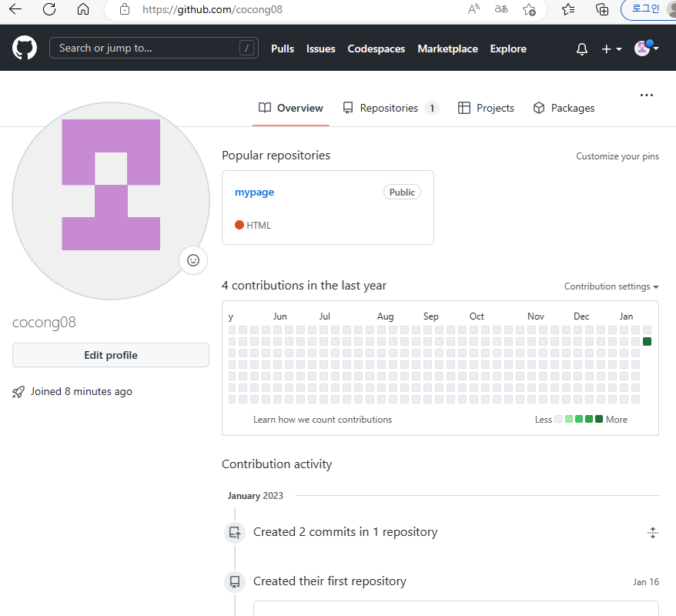Click the January 2023 timeline heading
This screenshot has height=616, width=676.
pos(255,496)
